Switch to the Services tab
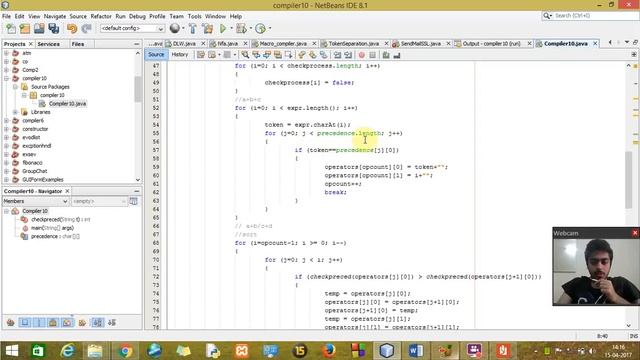 (x=48, y=44)
